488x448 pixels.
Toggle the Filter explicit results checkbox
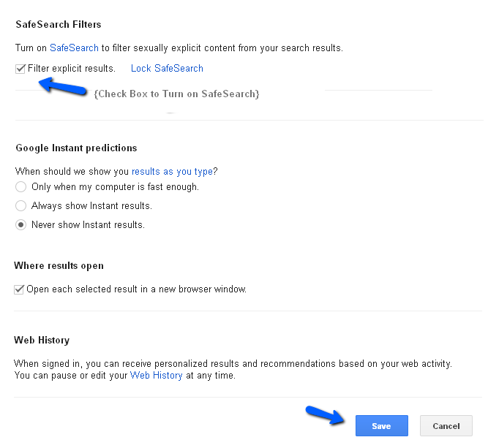20,69
